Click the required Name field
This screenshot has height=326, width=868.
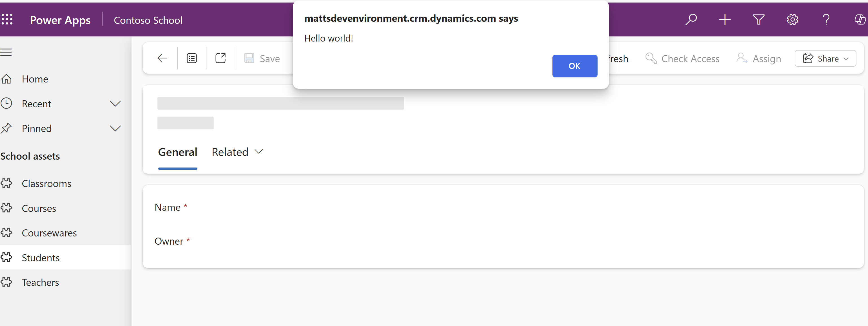[168, 207]
